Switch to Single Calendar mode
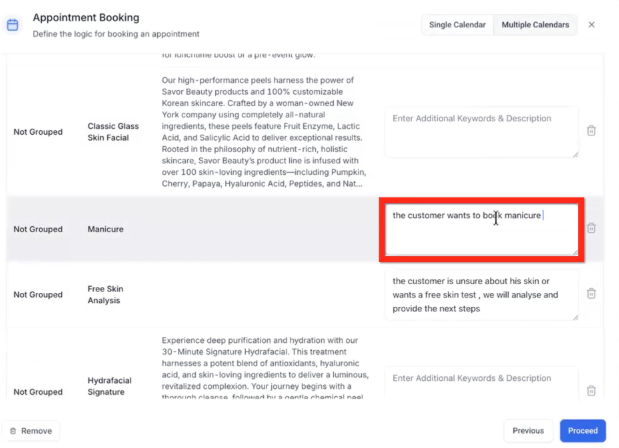 click(x=457, y=24)
